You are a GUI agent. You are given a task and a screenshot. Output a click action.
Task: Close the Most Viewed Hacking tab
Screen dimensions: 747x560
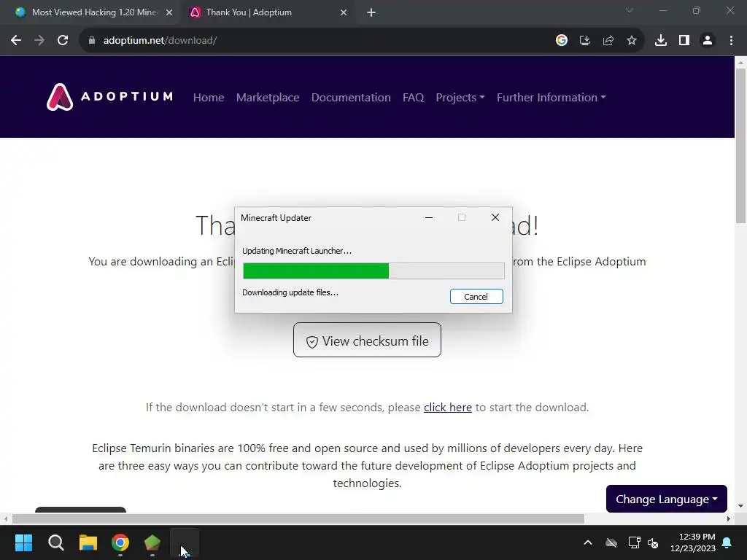click(169, 12)
